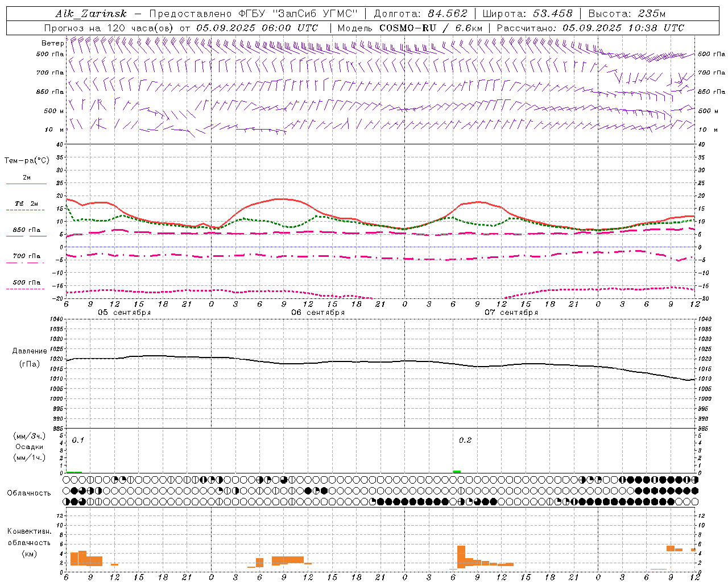Click the green precipitation bar below "0.2"

(x=457, y=472)
